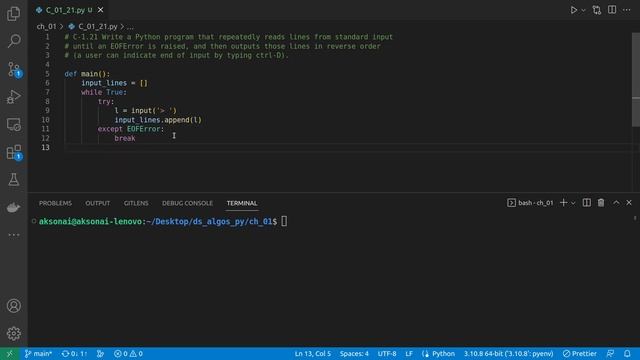Open the Explorer view in activity bar

click(x=13, y=13)
